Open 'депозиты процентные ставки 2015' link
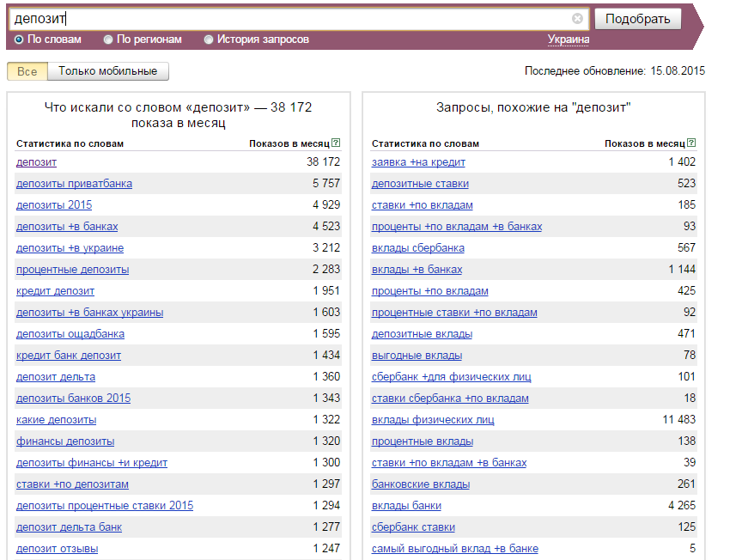This screenshot has height=560, width=742. coord(105,506)
